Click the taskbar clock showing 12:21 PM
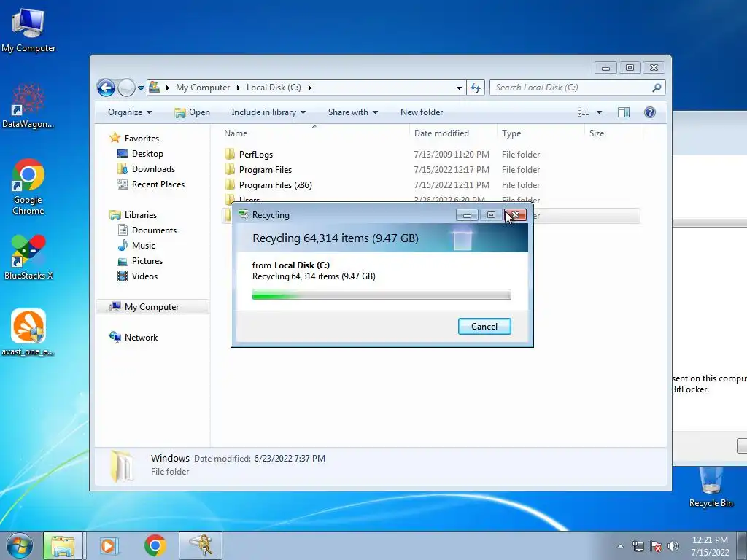 point(710,546)
